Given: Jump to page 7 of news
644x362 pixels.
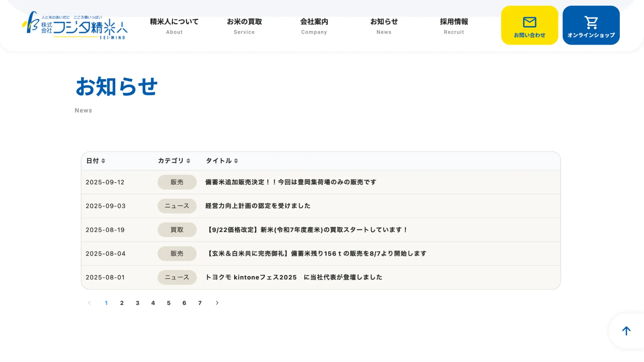Looking at the screenshot, I should [200, 303].
